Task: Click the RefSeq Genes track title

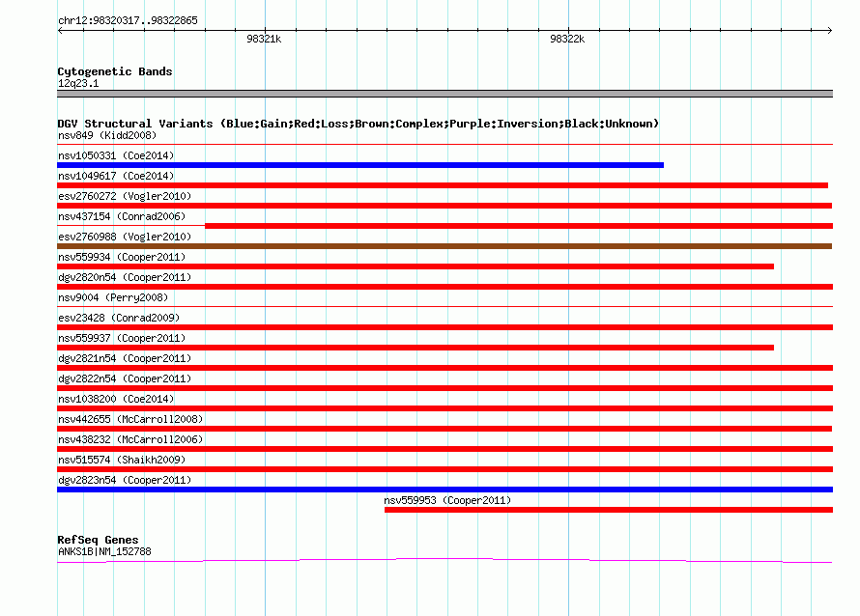Action: coord(98,540)
